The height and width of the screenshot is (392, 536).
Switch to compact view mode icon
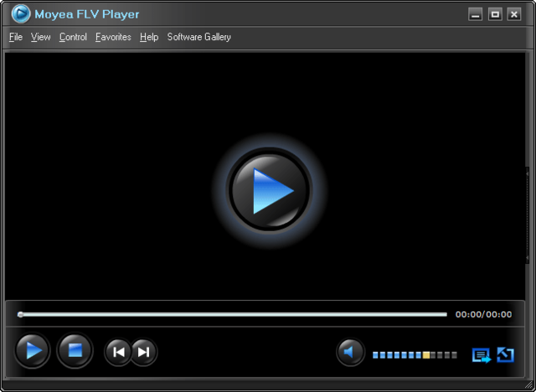506,355
